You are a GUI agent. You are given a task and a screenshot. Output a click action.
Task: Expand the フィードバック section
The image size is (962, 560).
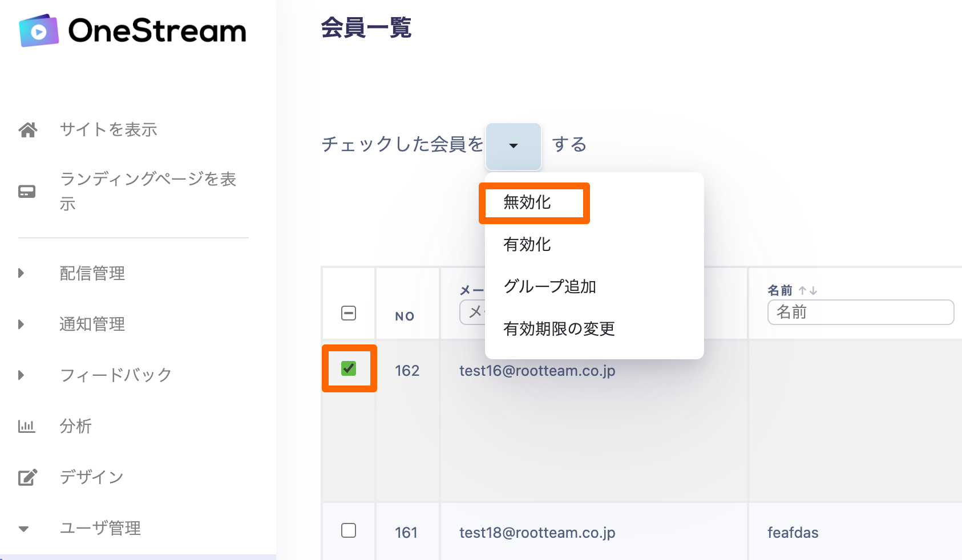(22, 375)
